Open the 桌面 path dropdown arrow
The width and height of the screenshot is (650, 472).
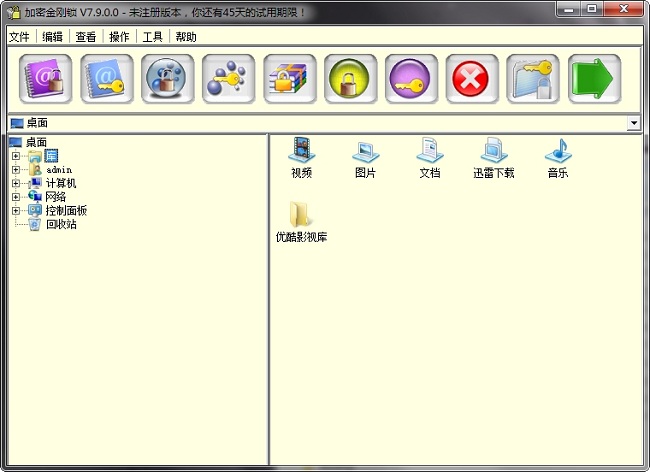coord(633,123)
